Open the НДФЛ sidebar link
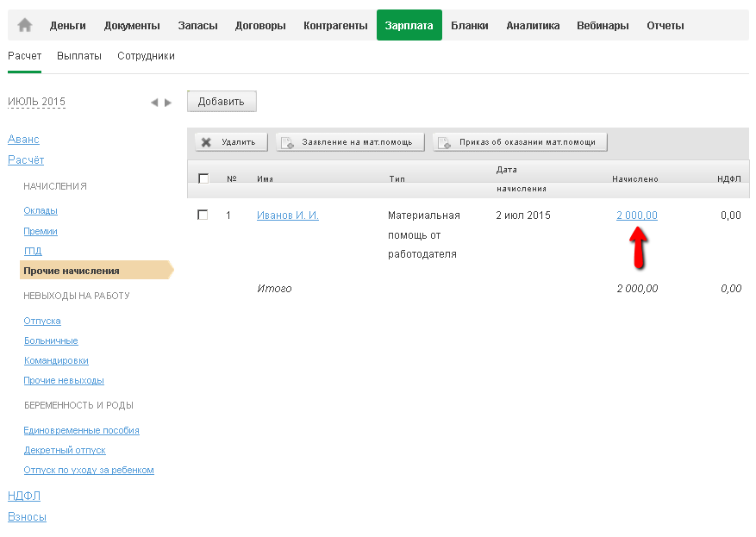This screenshot has height=537, width=756. [24, 496]
